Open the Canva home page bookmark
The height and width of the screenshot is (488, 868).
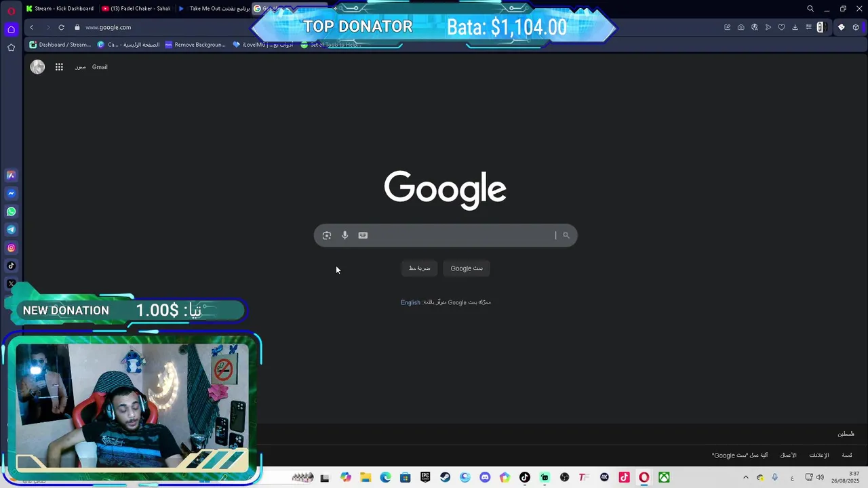[129, 45]
